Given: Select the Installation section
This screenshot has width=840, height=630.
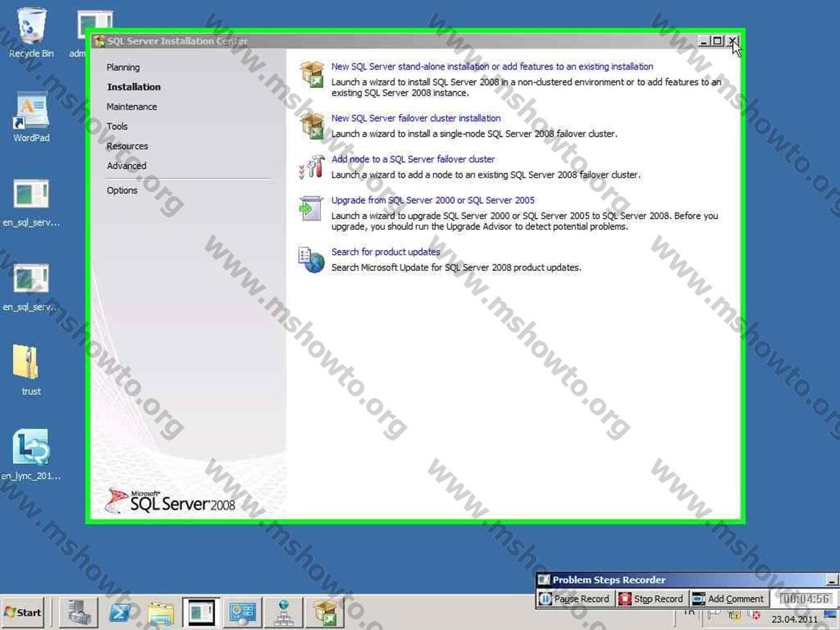Looking at the screenshot, I should pos(134,87).
